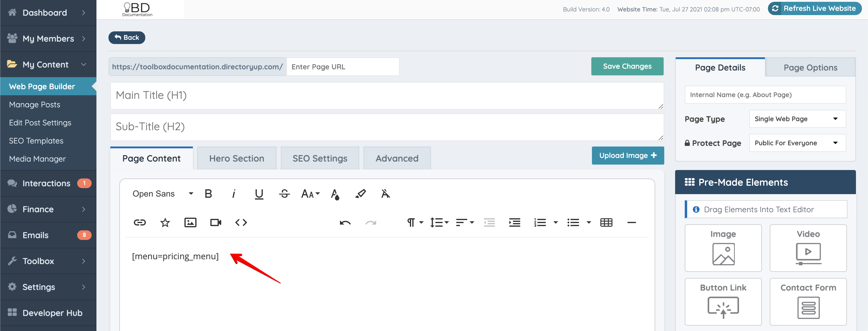Click the Save Changes button
868x331 pixels.
627,66
